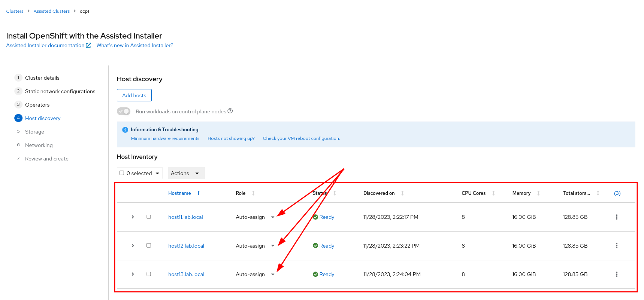Click Ready status link for host12
644x300 pixels.
(x=327, y=246)
